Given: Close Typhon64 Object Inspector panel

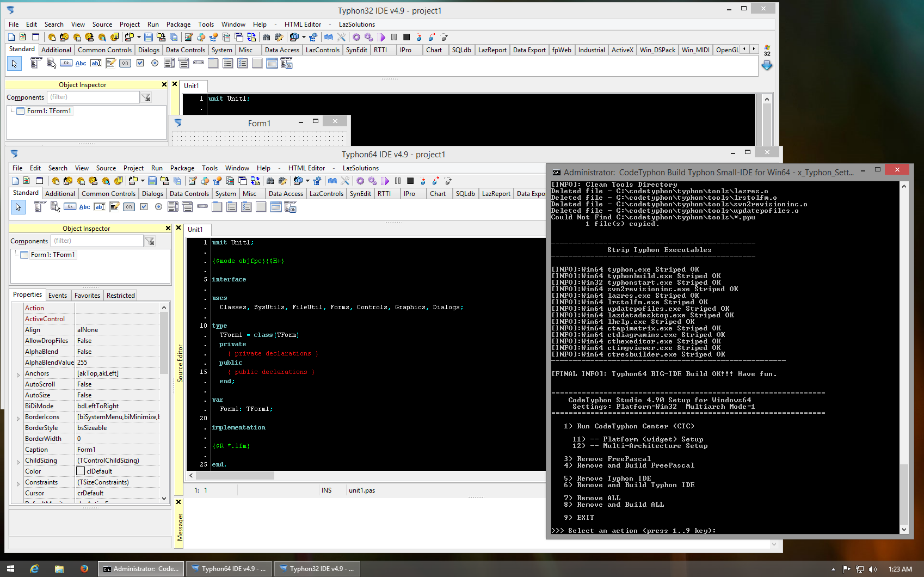Looking at the screenshot, I should (x=168, y=228).
